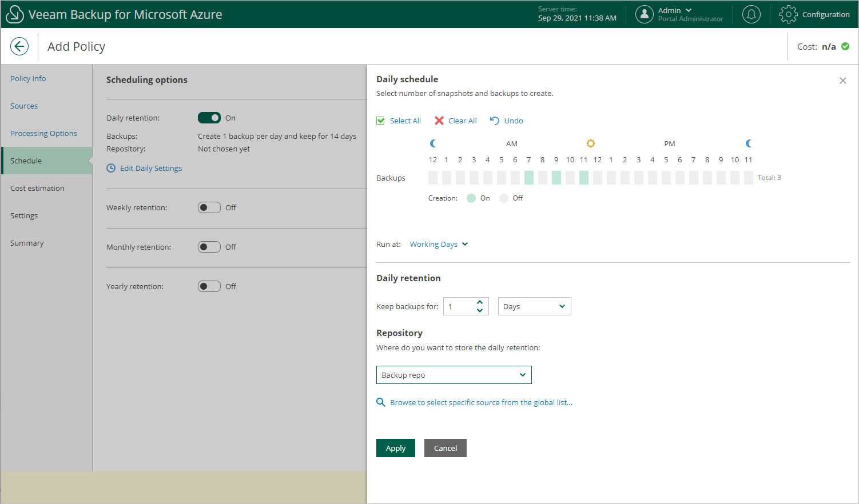Click the red Clear All cross icon
The image size is (859, 504).
(439, 121)
